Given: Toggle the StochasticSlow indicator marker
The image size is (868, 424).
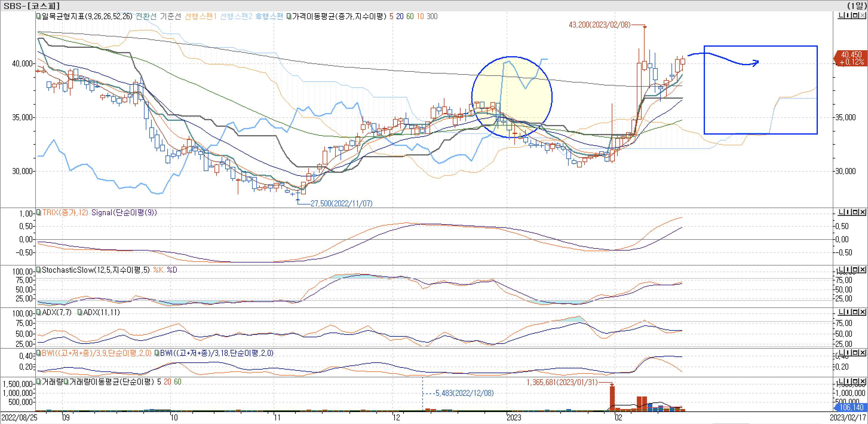Looking at the screenshot, I should click(x=39, y=270).
